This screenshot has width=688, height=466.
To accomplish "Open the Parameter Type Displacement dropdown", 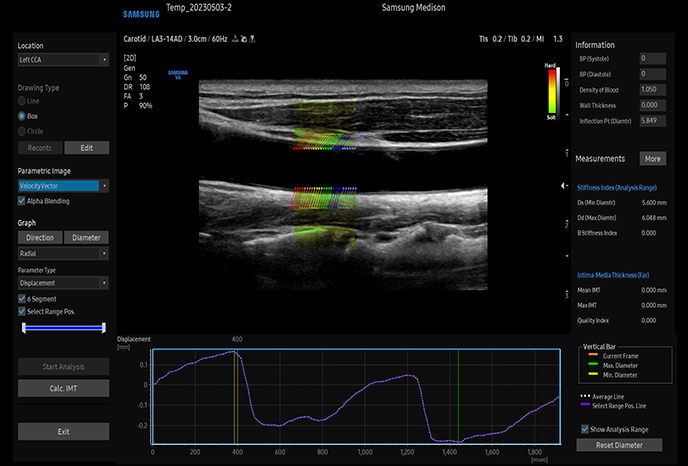I will (x=63, y=281).
